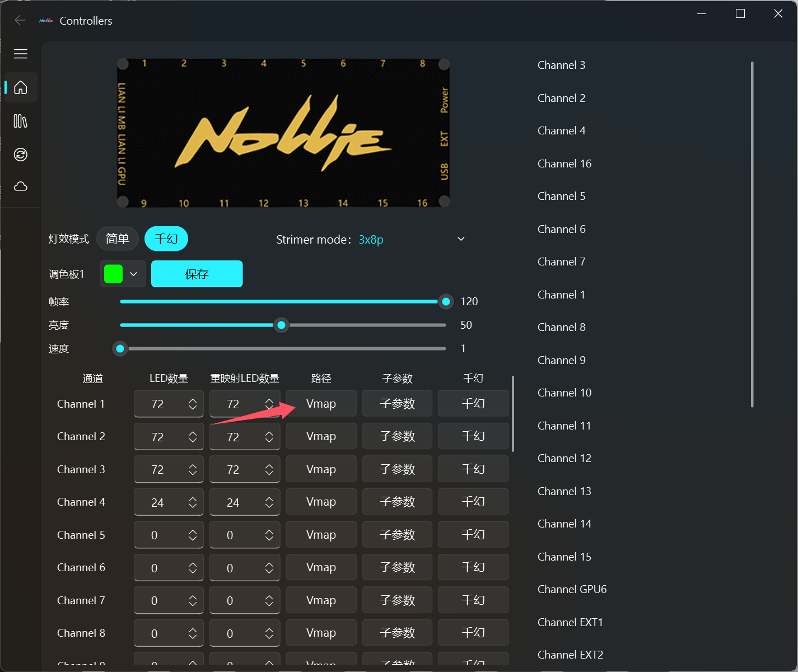Click the right channel list scrollbar
798x672 pixels.
click(x=752, y=234)
